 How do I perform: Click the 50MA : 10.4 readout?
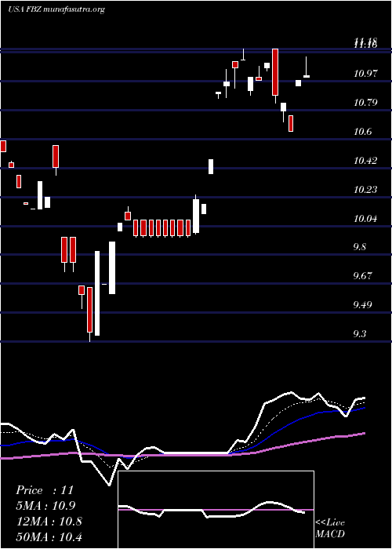click(x=49, y=536)
